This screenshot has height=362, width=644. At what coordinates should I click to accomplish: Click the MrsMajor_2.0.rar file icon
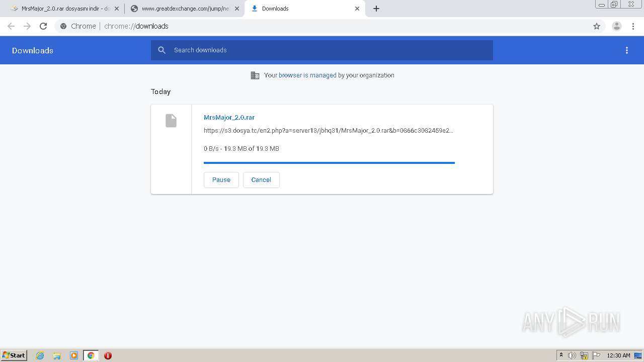(171, 121)
